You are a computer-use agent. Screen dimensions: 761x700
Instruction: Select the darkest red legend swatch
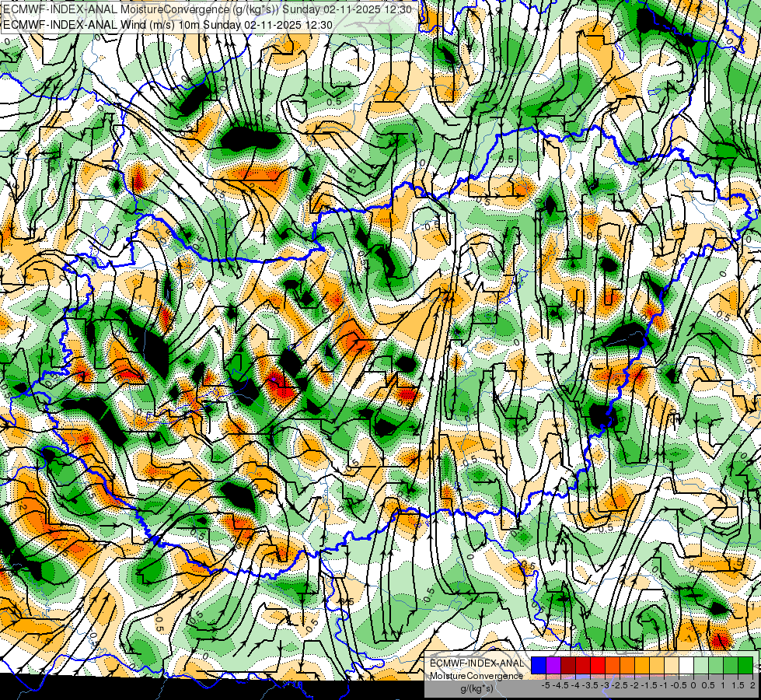tap(568, 666)
